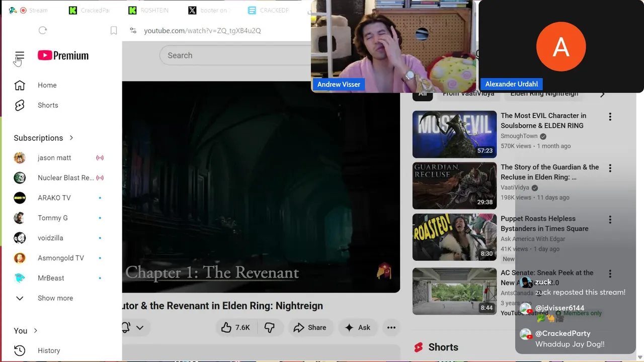Viewport: 644px width, 362px height.
Task: Like the video with thumbs-up 7.6K
Action: (x=235, y=327)
